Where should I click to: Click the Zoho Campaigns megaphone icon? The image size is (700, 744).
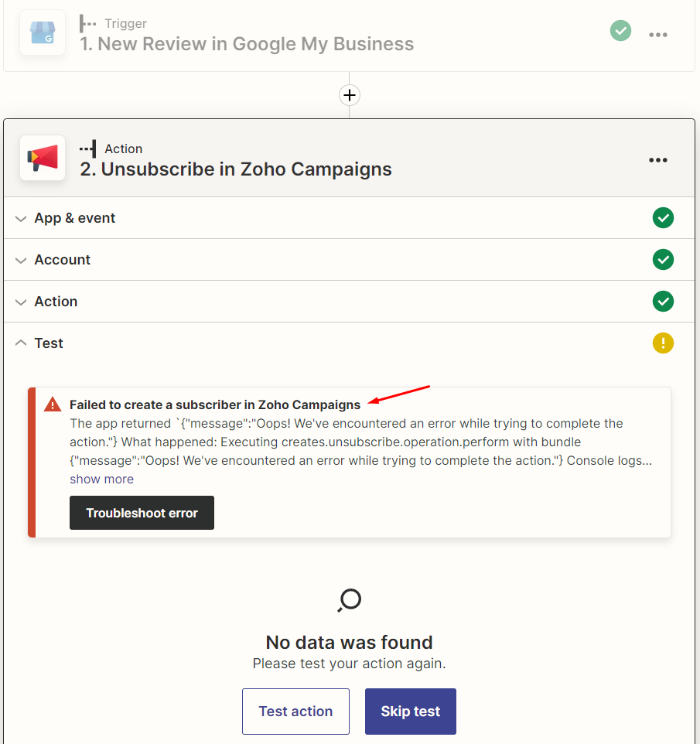(x=43, y=158)
